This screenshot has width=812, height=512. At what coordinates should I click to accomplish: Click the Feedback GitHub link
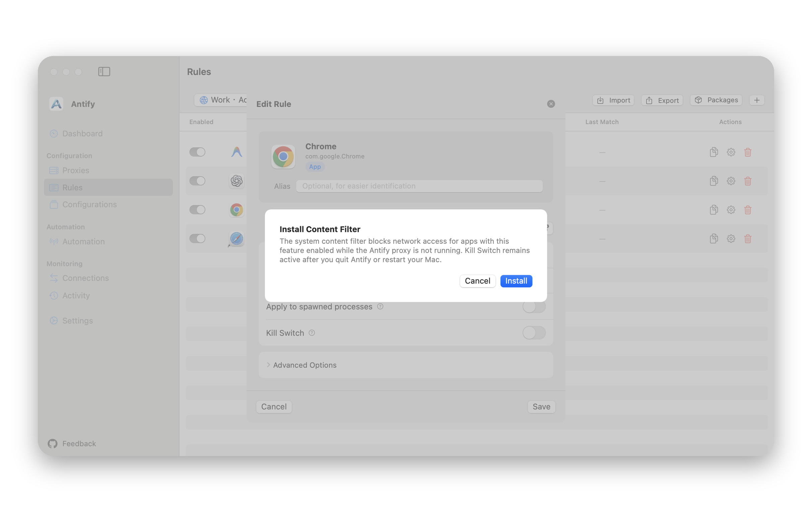point(72,444)
